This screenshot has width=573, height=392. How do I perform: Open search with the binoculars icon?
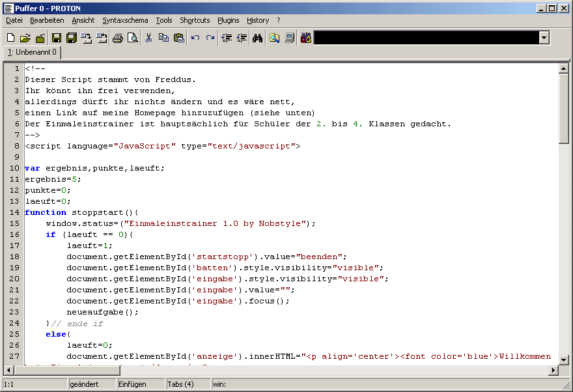pyautogui.click(x=257, y=38)
